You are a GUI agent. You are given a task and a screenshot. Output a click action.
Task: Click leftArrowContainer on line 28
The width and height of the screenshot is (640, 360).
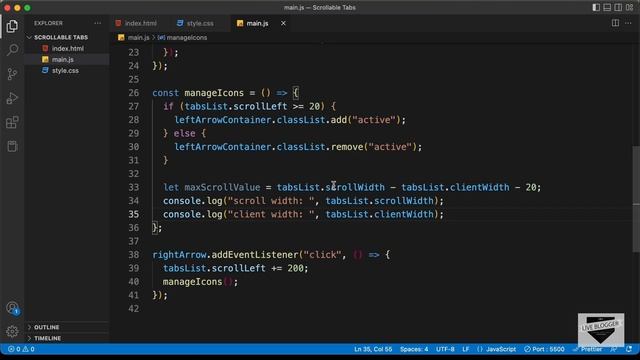point(222,120)
